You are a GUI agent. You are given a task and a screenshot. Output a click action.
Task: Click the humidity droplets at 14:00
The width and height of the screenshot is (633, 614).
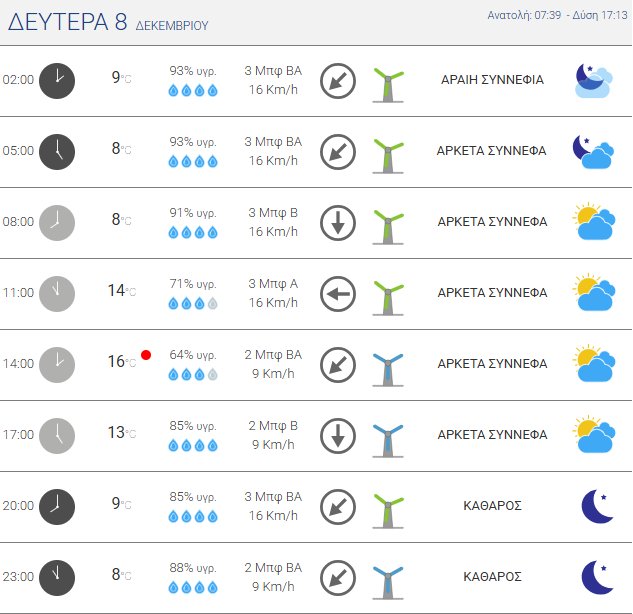click(193, 374)
